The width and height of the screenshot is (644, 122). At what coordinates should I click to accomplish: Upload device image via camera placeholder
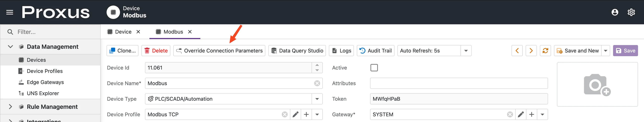pos(597,85)
